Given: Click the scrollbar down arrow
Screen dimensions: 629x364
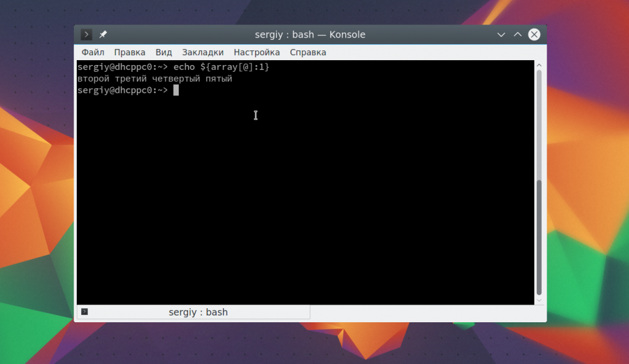Looking at the screenshot, I should click(x=539, y=300).
